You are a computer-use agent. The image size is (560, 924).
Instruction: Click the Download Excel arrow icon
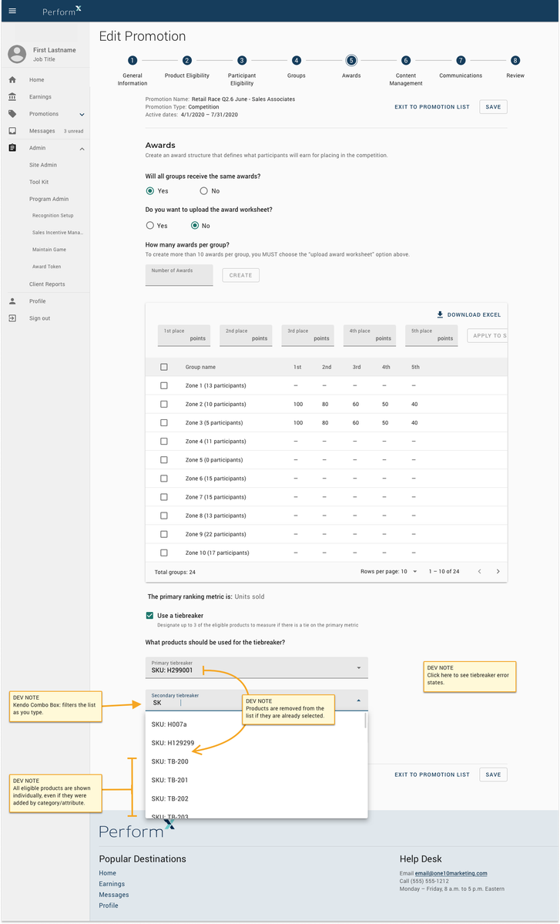click(440, 314)
